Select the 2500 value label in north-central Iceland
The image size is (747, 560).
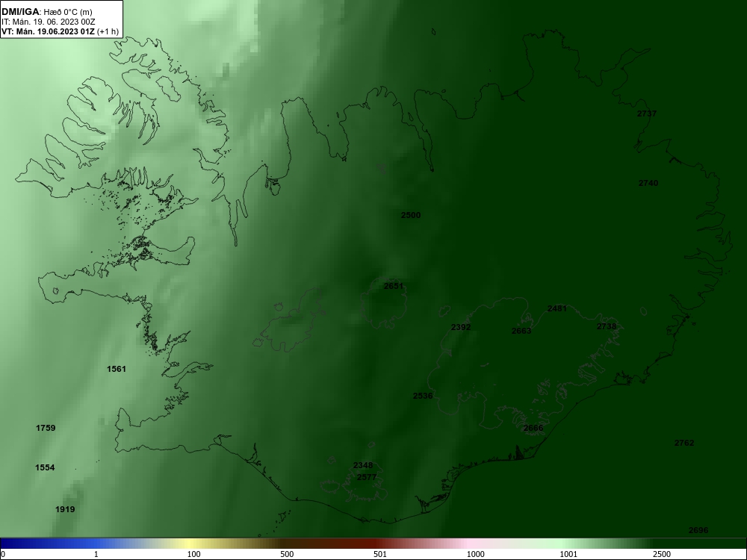411,215
